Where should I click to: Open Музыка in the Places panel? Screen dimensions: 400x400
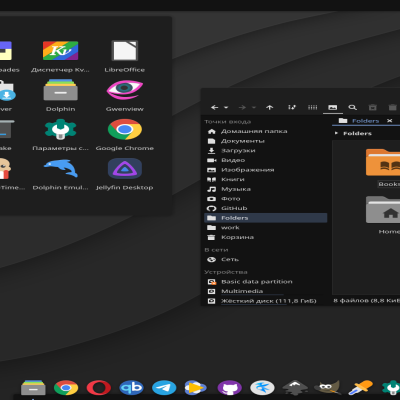[265, 189]
